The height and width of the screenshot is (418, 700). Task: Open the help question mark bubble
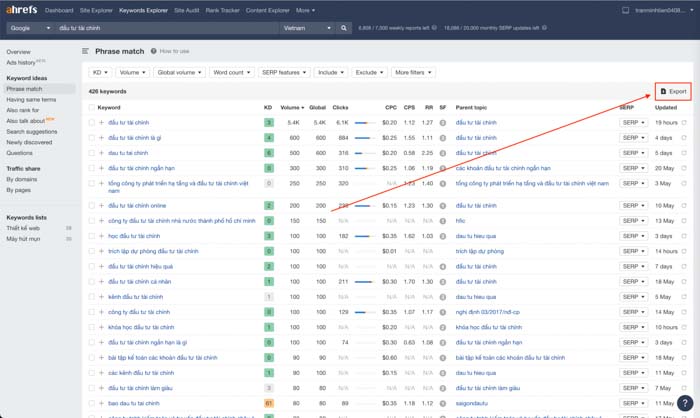(x=685, y=403)
